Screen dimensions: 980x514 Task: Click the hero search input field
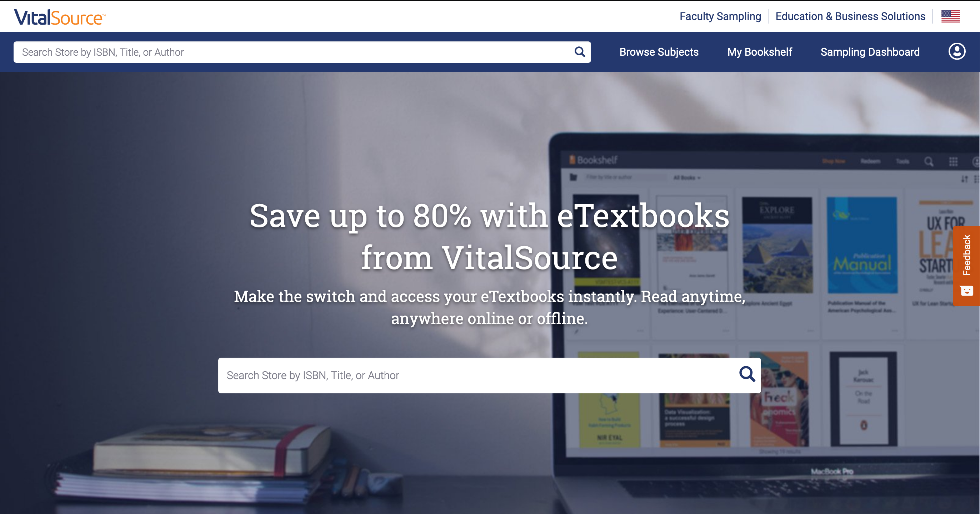tap(490, 375)
